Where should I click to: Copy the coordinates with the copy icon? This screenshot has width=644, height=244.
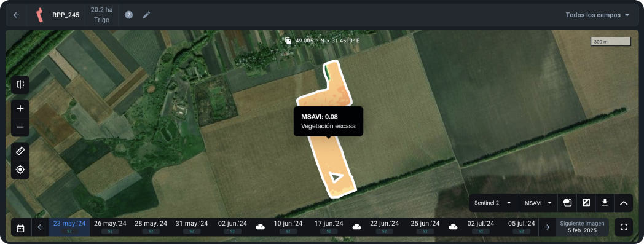(288, 41)
